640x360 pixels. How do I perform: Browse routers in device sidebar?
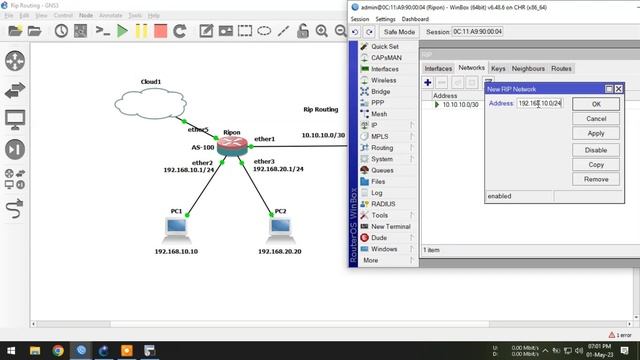click(15, 61)
